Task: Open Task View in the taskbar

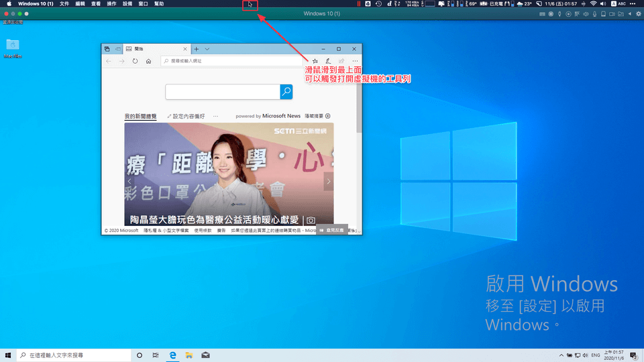Action: tap(155, 355)
